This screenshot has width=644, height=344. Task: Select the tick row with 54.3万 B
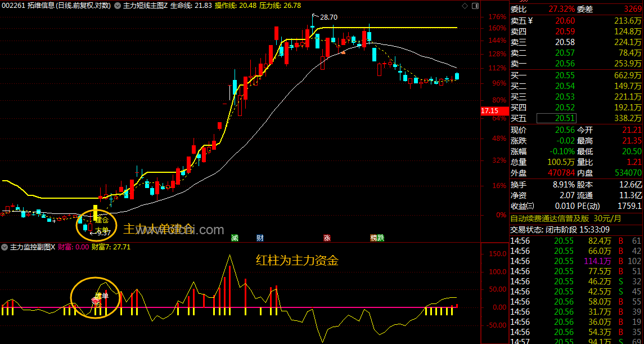pos(577,332)
